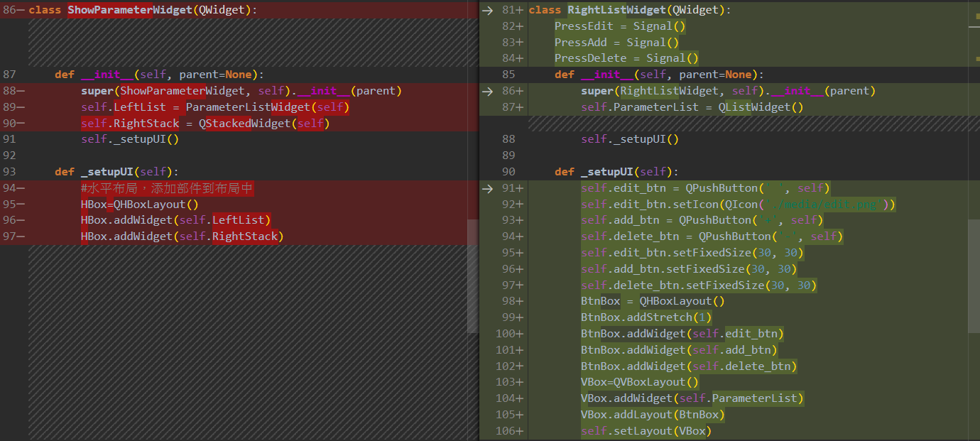Click the revert arrow beside line 86+

tap(487, 91)
